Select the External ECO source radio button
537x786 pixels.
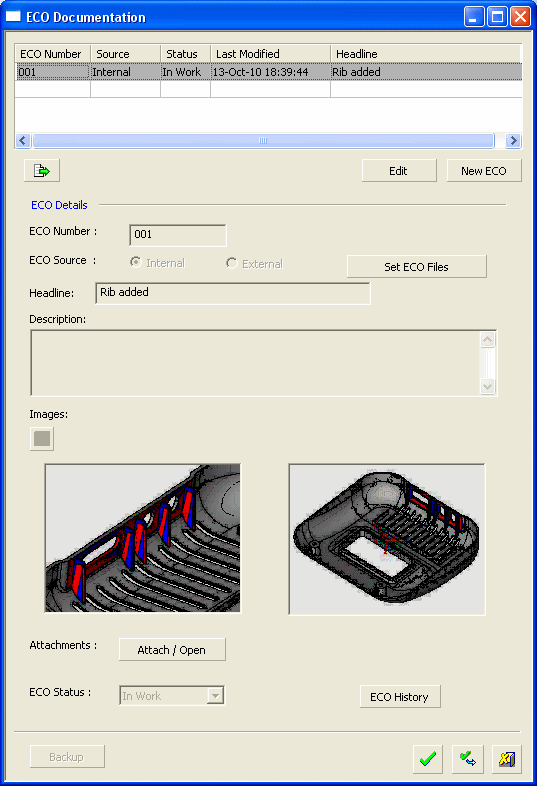pyautogui.click(x=231, y=263)
